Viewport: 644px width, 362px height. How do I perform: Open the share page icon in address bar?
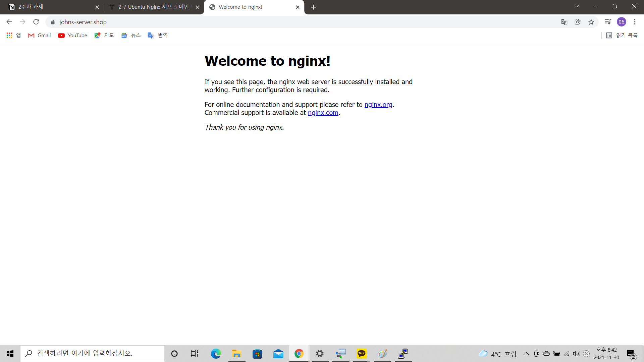point(578,22)
